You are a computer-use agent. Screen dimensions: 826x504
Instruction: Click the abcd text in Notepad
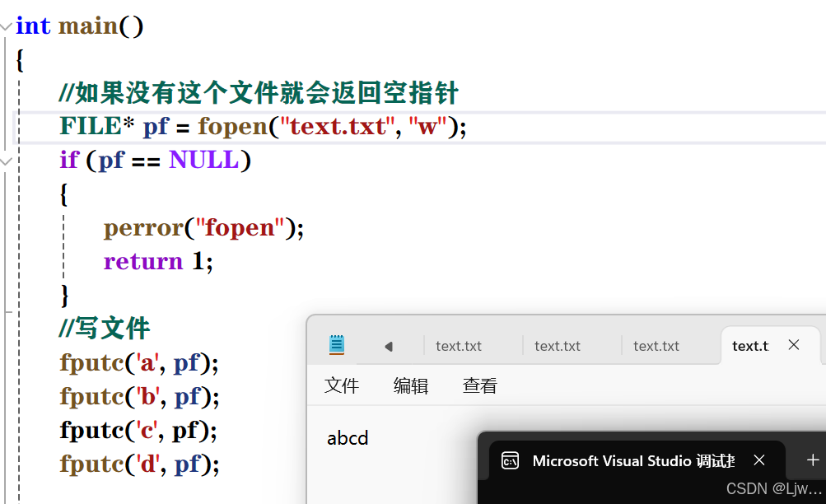(x=348, y=438)
